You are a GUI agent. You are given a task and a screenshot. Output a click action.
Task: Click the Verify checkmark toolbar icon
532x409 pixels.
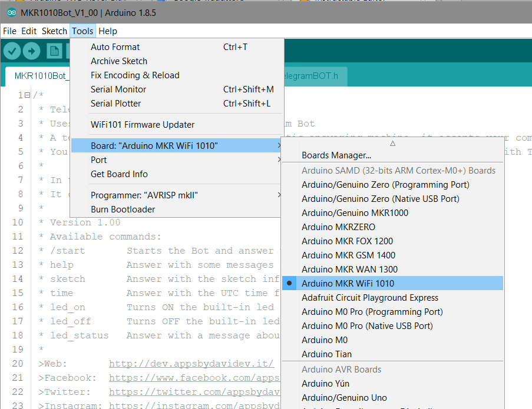point(12,51)
